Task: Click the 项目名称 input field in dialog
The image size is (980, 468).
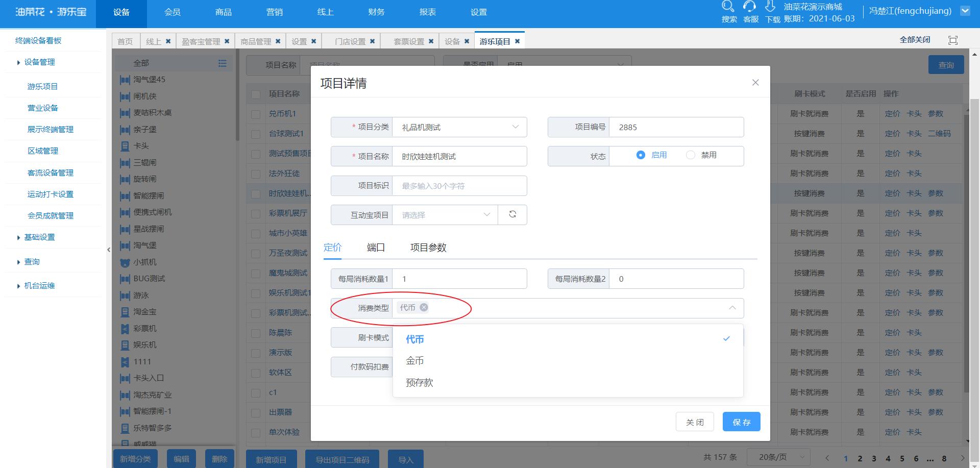Action: 459,156
